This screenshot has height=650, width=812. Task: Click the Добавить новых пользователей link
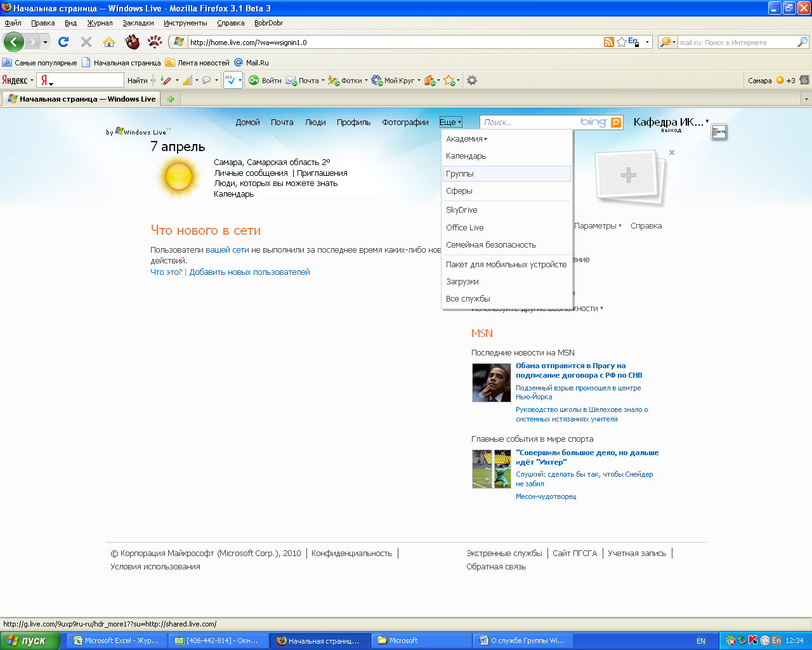coord(249,272)
